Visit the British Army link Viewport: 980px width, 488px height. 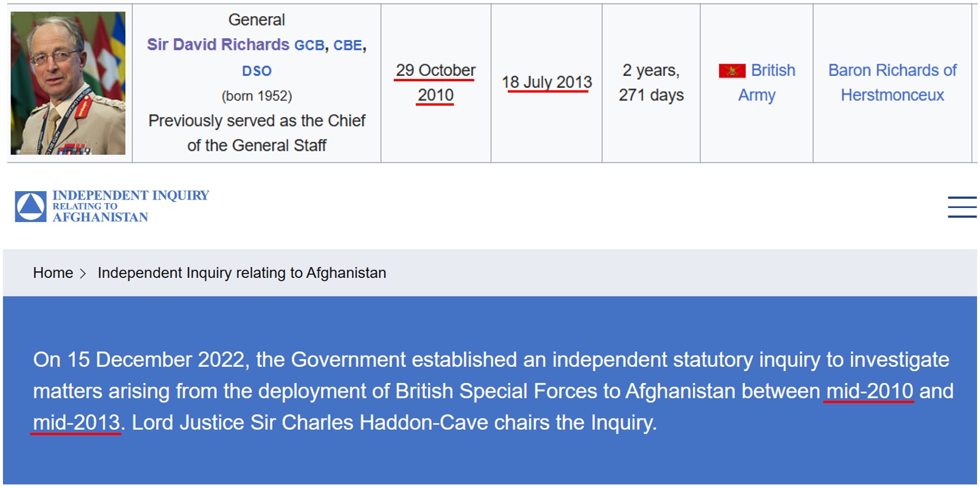772,71
